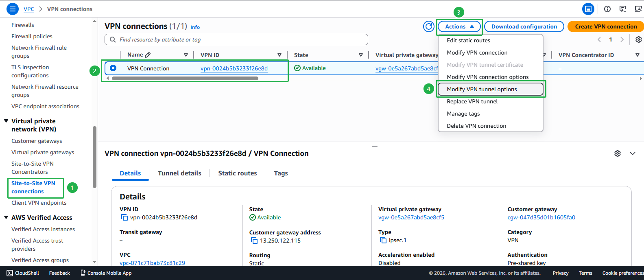Copy the VPN ID vpn-0024b5b3233f26e8d

[x=124, y=217]
